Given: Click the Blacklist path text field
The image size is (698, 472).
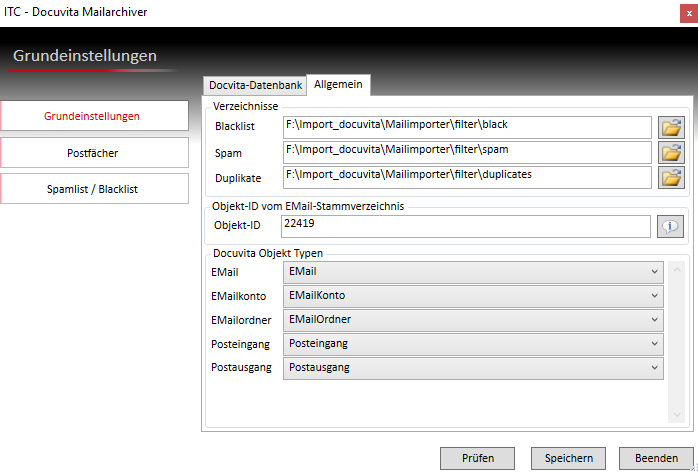Looking at the screenshot, I should 466,127.
